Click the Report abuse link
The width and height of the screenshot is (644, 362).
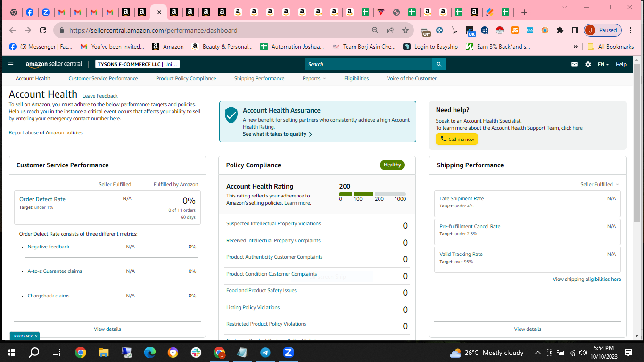[x=24, y=132]
